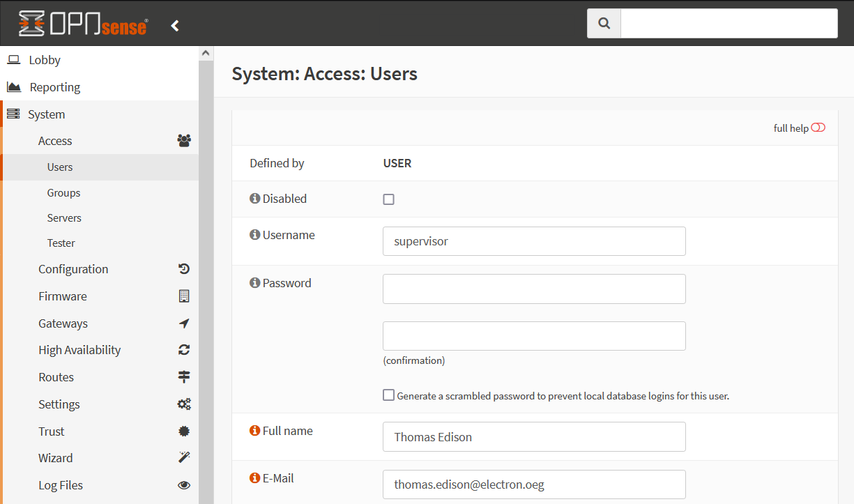Open the Groups menu item
Screen dimensions: 854x504
[63, 193]
